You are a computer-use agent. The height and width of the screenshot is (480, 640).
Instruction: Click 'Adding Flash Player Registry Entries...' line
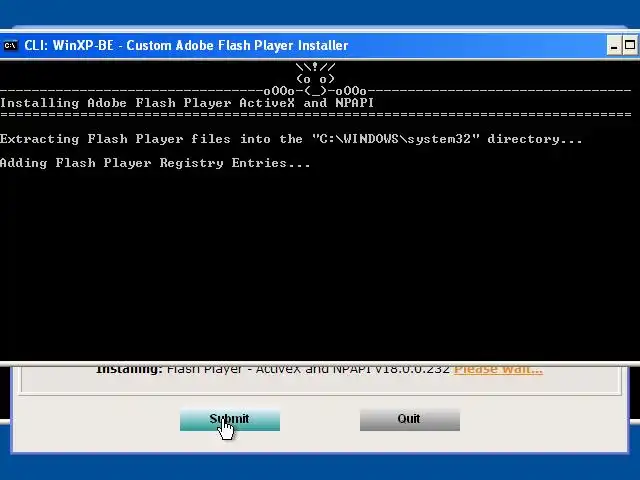click(x=155, y=163)
